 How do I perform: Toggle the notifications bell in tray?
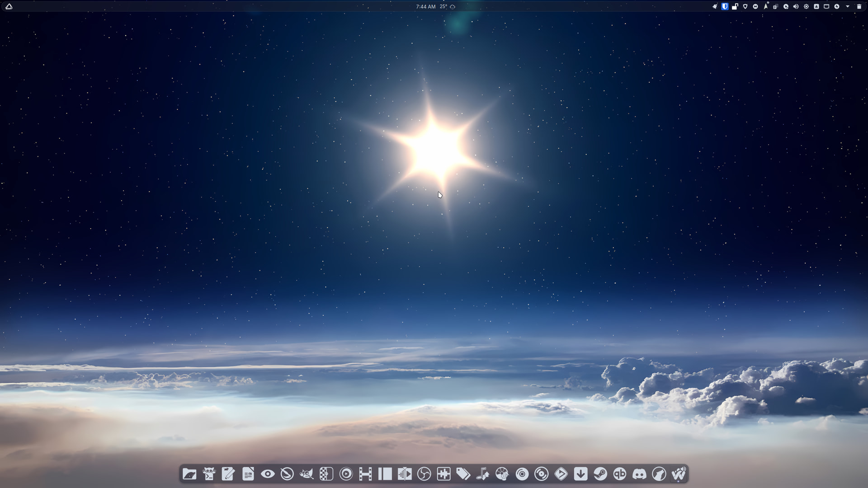715,6
